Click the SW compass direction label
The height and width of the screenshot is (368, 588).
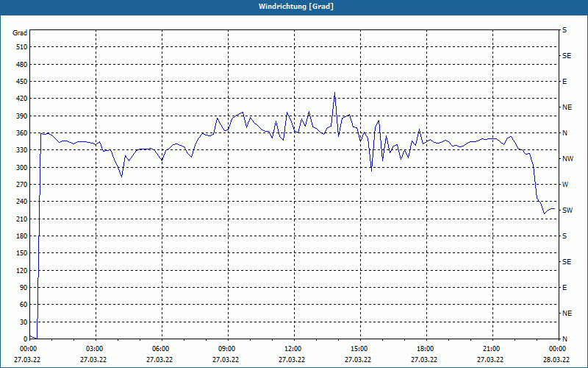(x=567, y=210)
